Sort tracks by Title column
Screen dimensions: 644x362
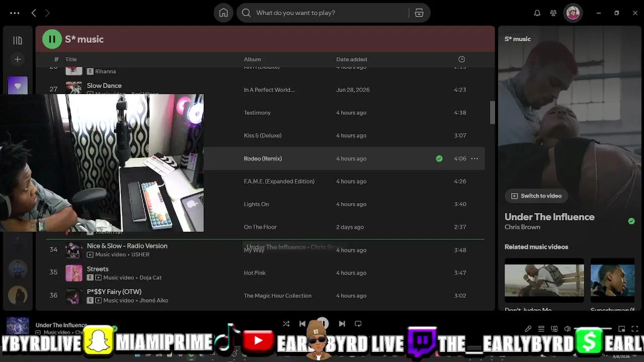pos(71,59)
